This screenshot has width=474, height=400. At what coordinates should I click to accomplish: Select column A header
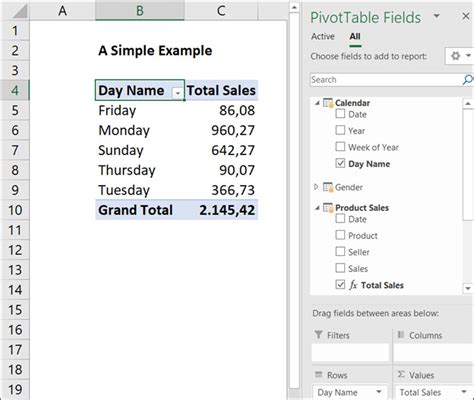click(62, 11)
